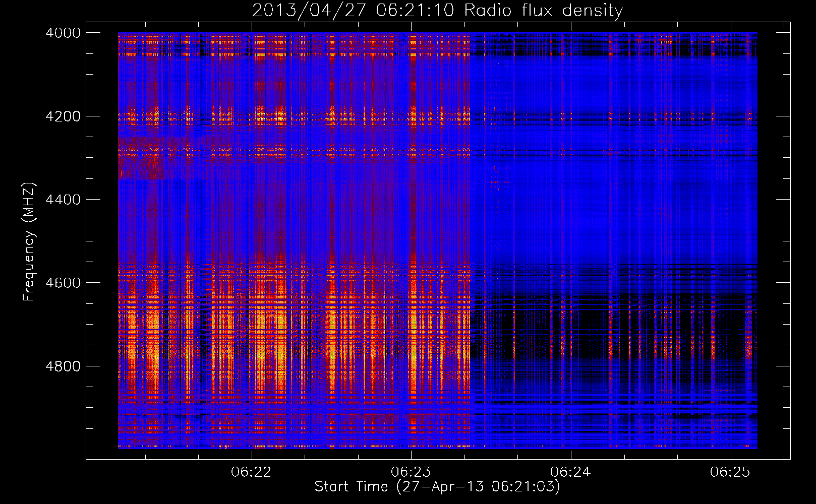Click the 4200 frequency tick label
The height and width of the screenshot is (504, 816).
(x=63, y=116)
